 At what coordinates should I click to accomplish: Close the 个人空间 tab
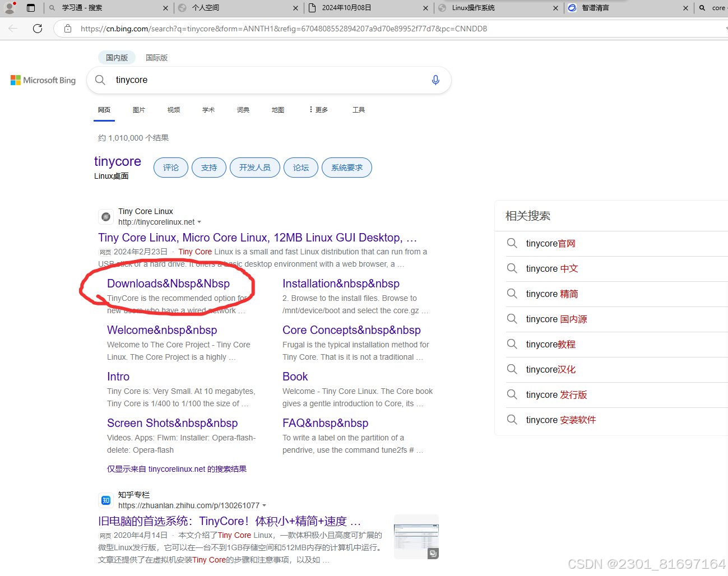pyautogui.click(x=295, y=8)
